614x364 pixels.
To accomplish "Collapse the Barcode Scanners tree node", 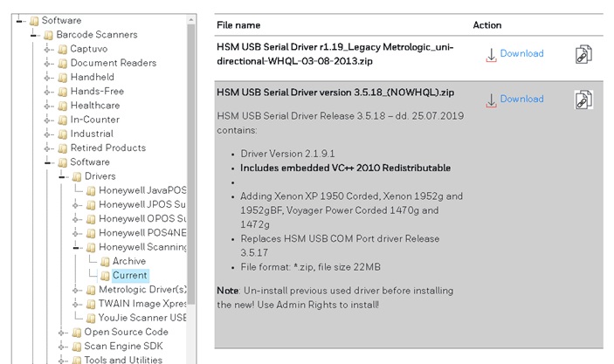I will (35, 35).
